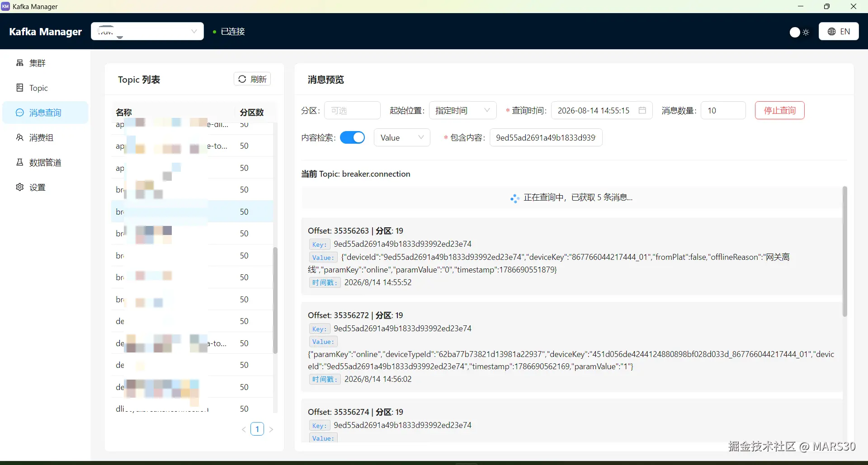Click the Key tag of offset 35356263
The height and width of the screenshot is (465, 868).
click(x=319, y=244)
